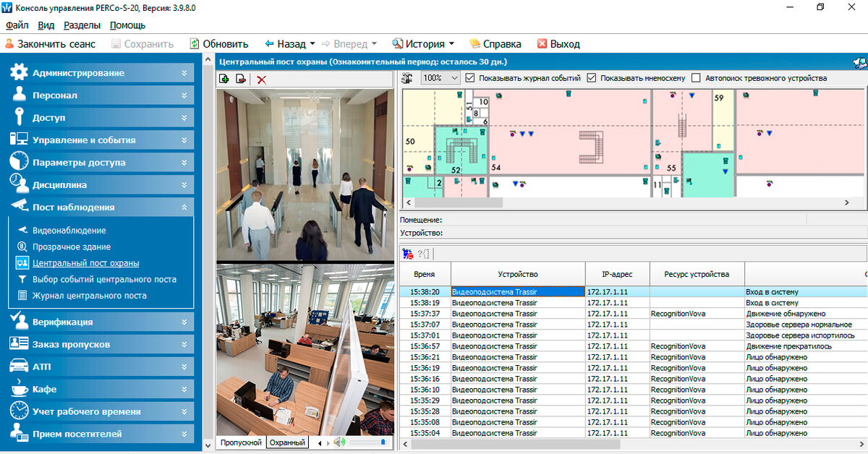The width and height of the screenshot is (868, 454).
Task: Toggle Показывать журнал событий checkbox
Action: [x=470, y=77]
